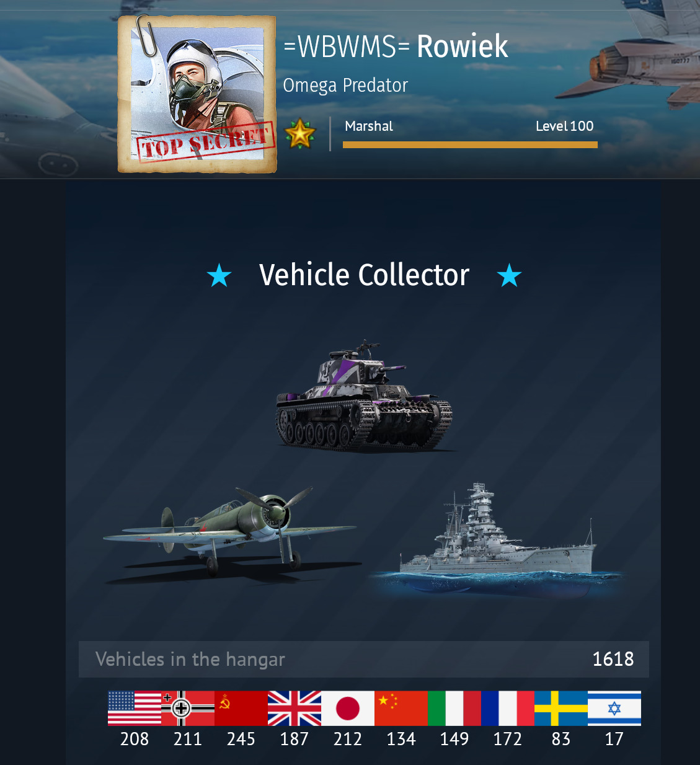700x765 pixels.
Task: Click the battleship image
Action: (x=496, y=539)
